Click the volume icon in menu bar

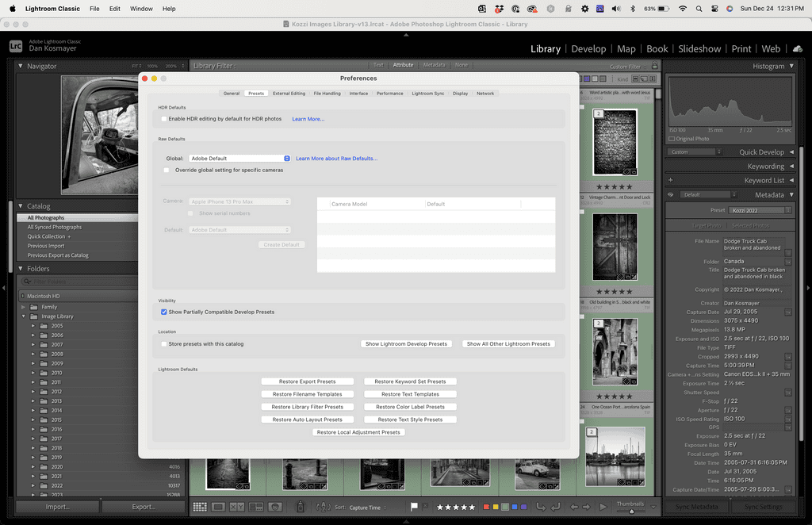pyautogui.click(x=615, y=9)
